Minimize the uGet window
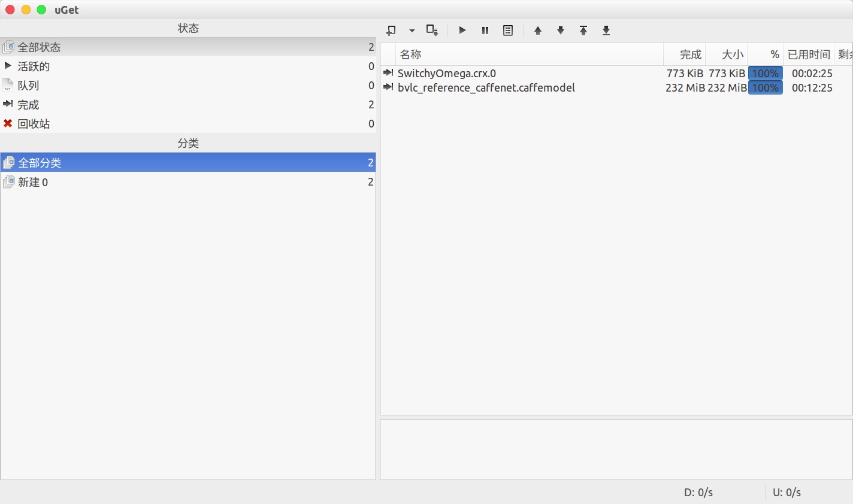 26,10
